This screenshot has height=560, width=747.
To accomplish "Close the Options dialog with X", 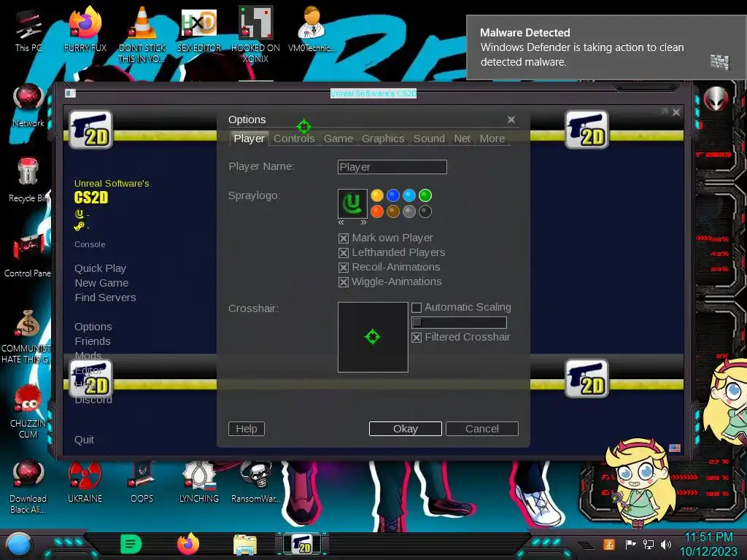I will click(x=511, y=120).
